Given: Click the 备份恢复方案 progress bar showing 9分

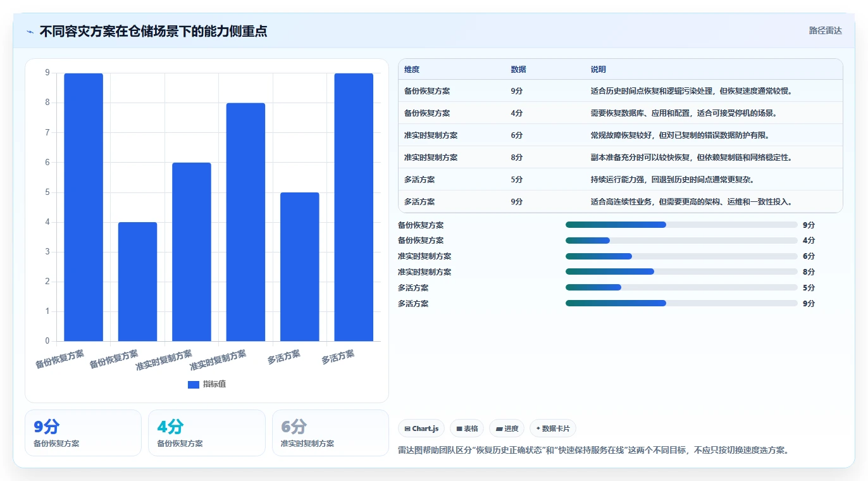Looking at the screenshot, I should click(x=681, y=225).
